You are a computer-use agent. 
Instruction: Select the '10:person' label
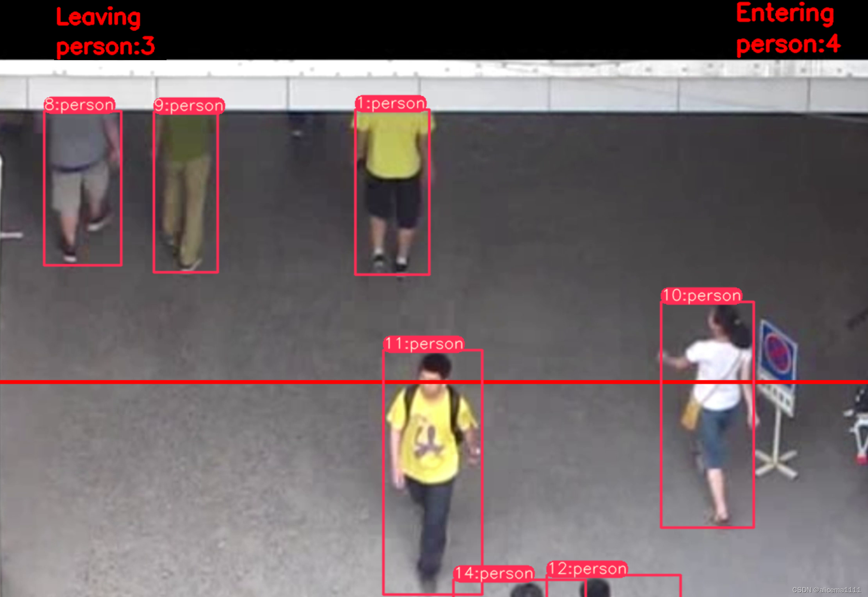pyautogui.click(x=701, y=295)
